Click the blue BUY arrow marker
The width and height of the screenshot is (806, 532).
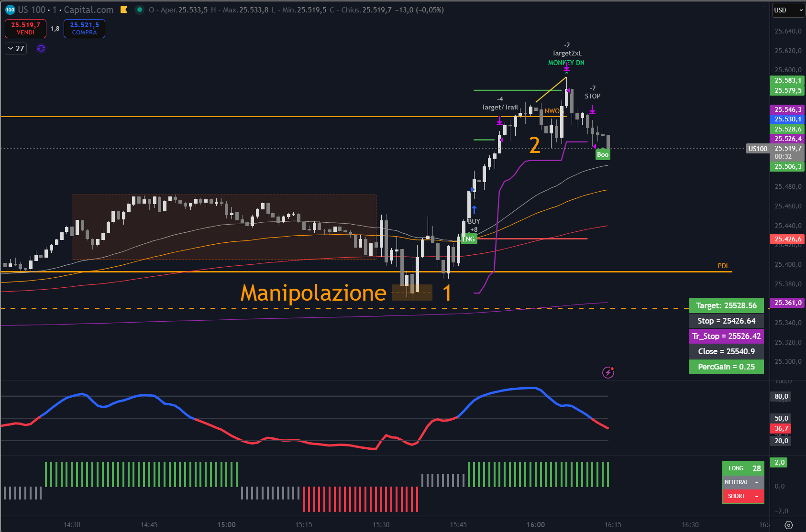[x=474, y=210]
